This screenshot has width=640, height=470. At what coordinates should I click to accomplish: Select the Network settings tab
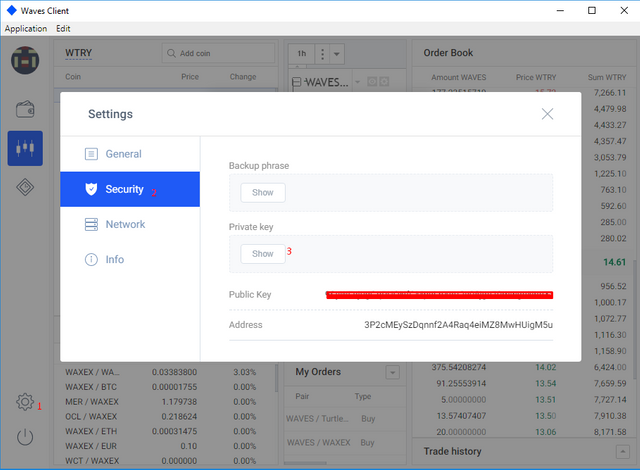coord(130,224)
